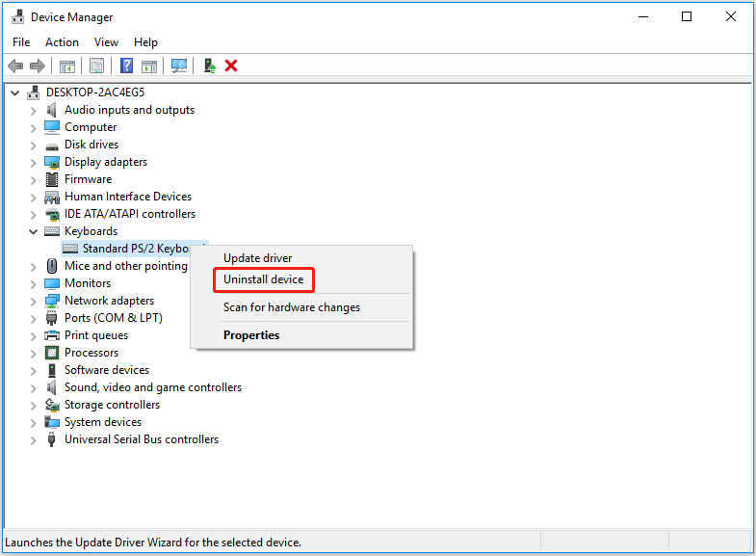Open the View menu
The image size is (756, 556).
coord(106,42)
